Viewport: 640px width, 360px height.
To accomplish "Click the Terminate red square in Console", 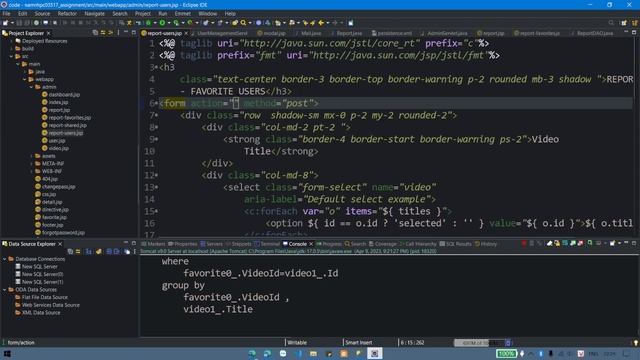I will click(x=524, y=244).
